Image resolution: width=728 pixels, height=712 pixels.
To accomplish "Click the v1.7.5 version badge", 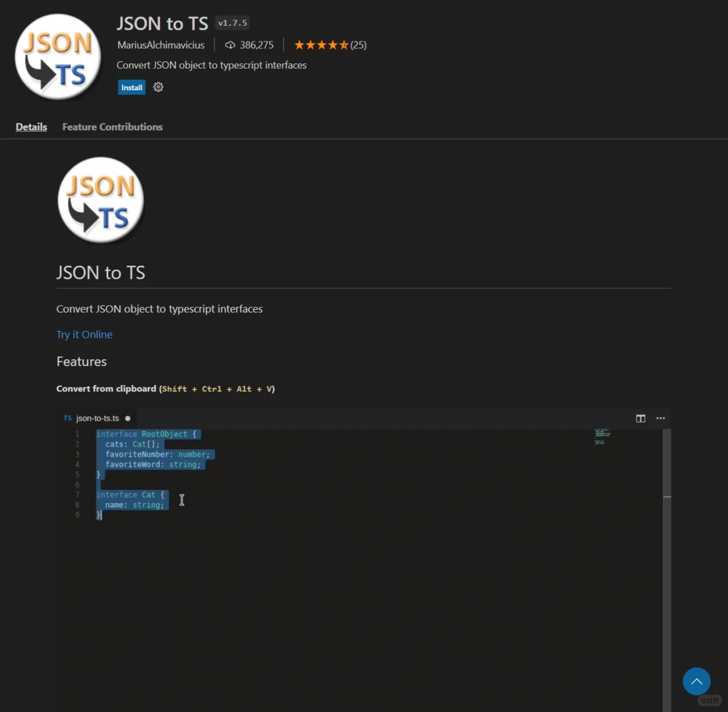I will [x=232, y=22].
